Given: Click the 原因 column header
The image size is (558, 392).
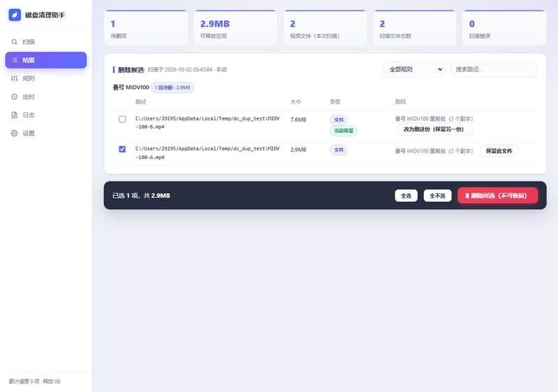Looking at the screenshot, I should click(x=400, y=102).
